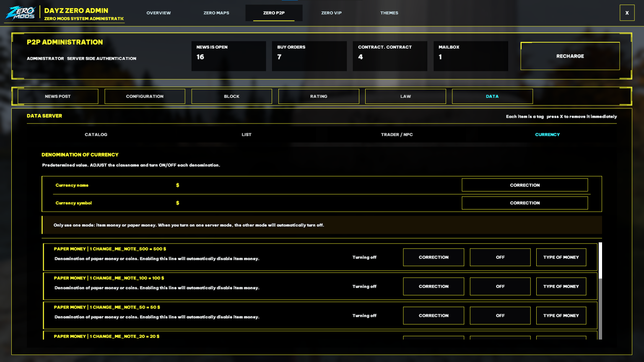Go to the Block section

click(x=231, y=96)
